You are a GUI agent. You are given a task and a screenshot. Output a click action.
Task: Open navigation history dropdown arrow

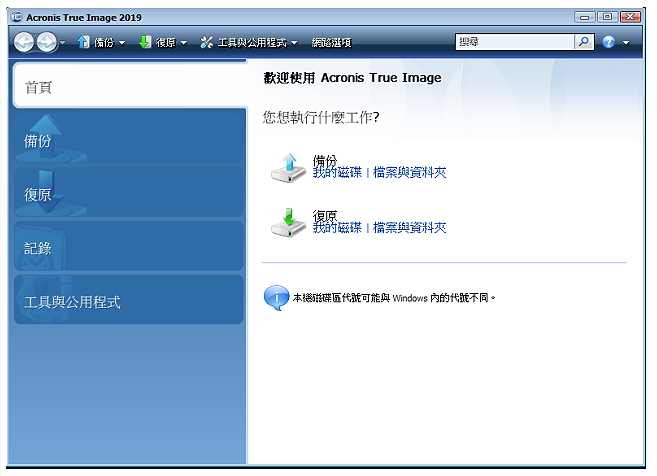tap(63, 43)
